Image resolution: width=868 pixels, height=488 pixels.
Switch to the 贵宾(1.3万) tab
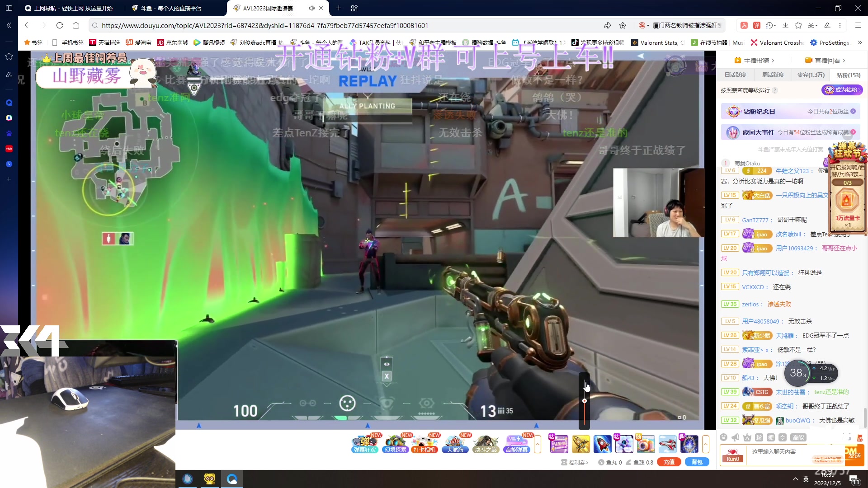pos(811,75)
